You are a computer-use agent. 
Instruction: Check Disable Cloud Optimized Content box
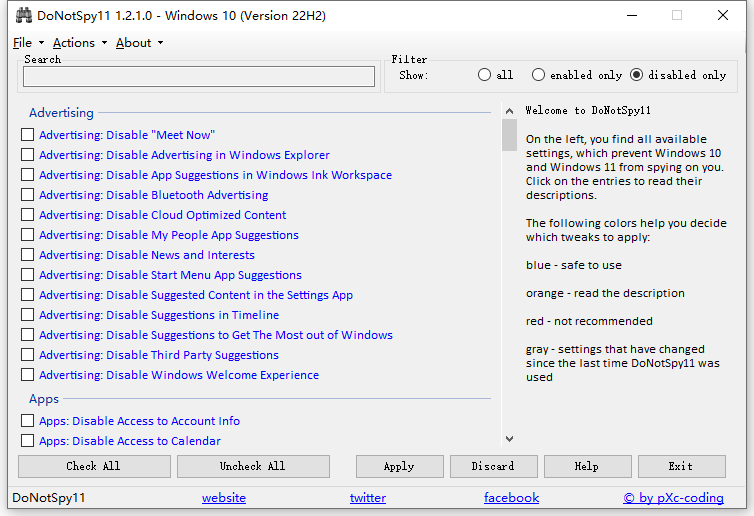(27, 214)
